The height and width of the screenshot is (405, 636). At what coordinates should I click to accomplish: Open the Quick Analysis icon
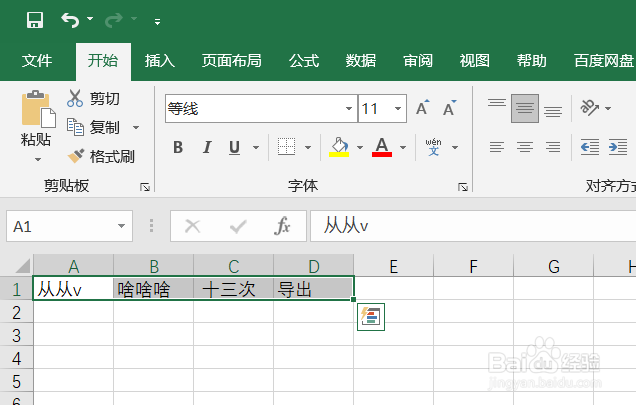pyautogui.click(x=371, y=317)
